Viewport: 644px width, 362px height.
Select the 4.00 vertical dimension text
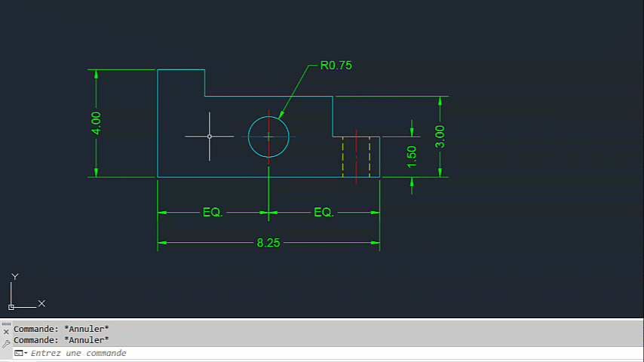96,123
